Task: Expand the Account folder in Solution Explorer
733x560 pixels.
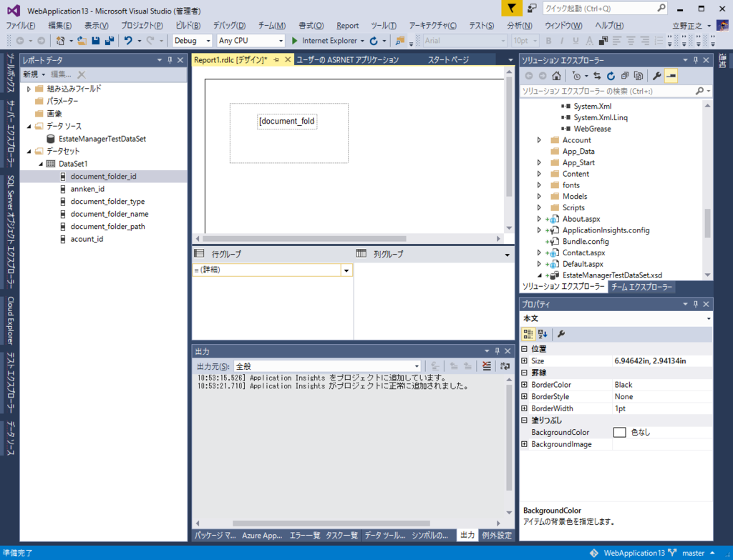Action: point(539,140)
